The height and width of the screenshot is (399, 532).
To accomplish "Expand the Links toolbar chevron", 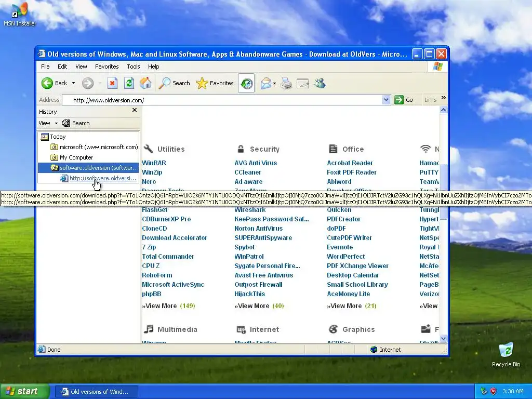I will [x=444, y=98].
